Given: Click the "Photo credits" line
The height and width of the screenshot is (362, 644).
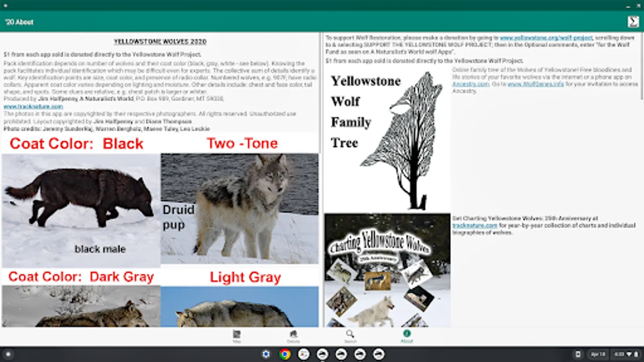Looking at the screenshot, I should [x=107, y=129].
